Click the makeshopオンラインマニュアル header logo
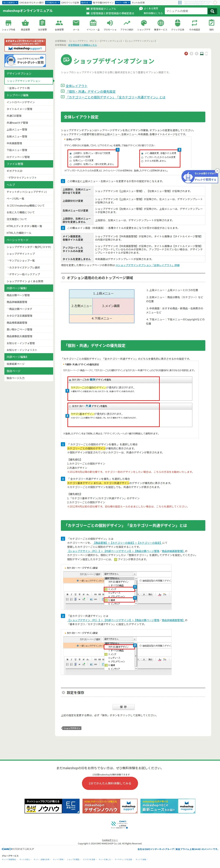 28,11
